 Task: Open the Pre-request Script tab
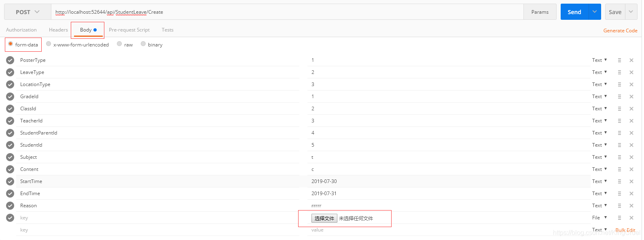click(x=129, y=30)
